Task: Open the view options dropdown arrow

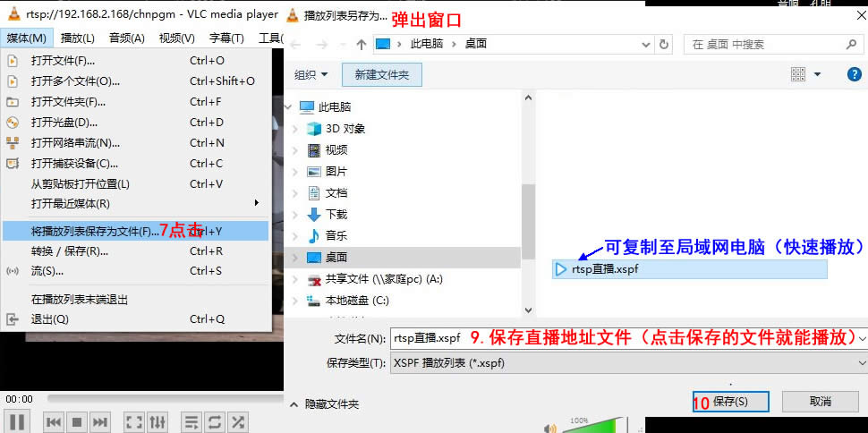Action: 817,75
